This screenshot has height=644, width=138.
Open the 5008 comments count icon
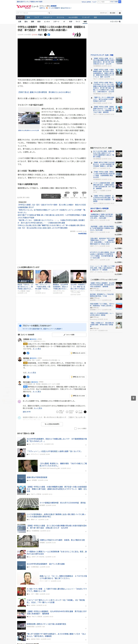tap(35, 35)
